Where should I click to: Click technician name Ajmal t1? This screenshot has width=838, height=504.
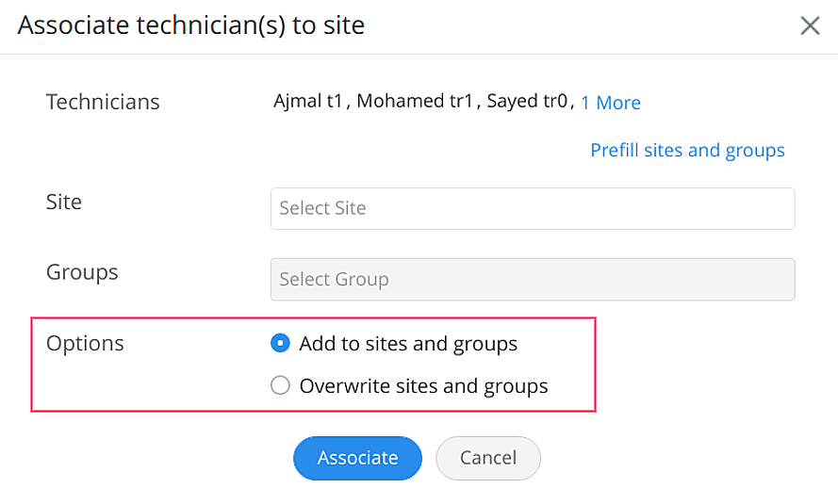308,102
